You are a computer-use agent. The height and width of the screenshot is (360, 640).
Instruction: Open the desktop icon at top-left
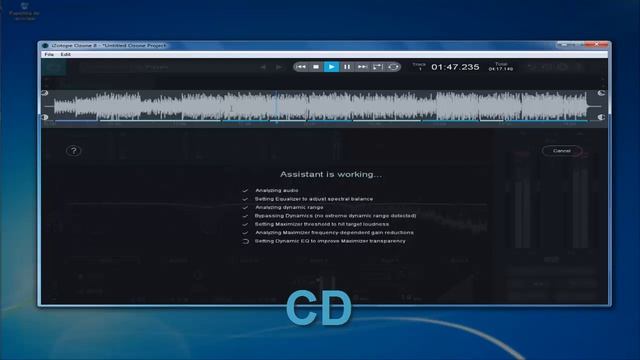tap(24, 11)
